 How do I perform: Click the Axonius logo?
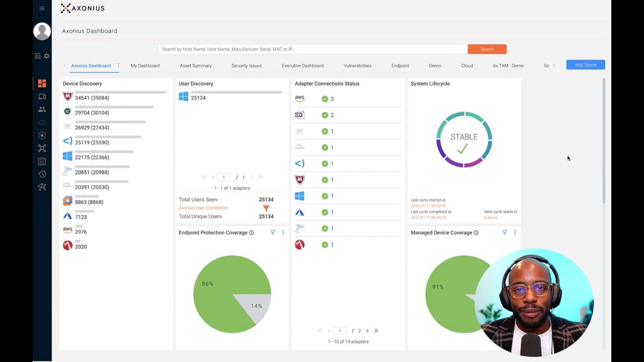click(83, 8)
